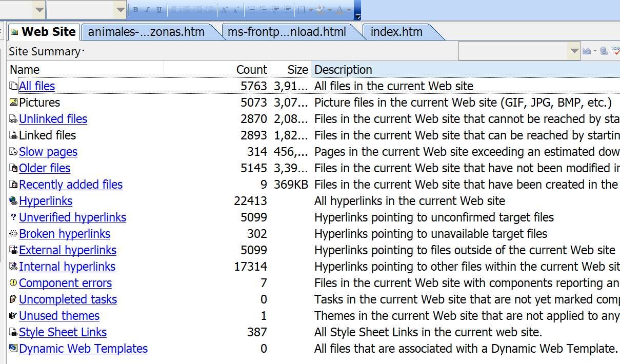Open the chart type dropdown arrow
The image size is (620, 364).
click(595, 51)
